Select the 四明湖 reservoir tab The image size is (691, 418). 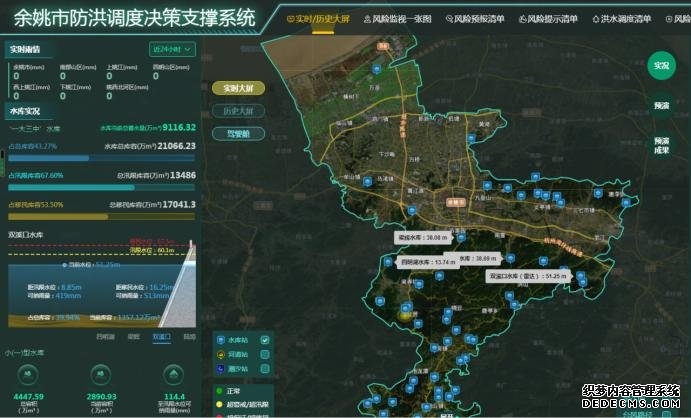(104, 337)
